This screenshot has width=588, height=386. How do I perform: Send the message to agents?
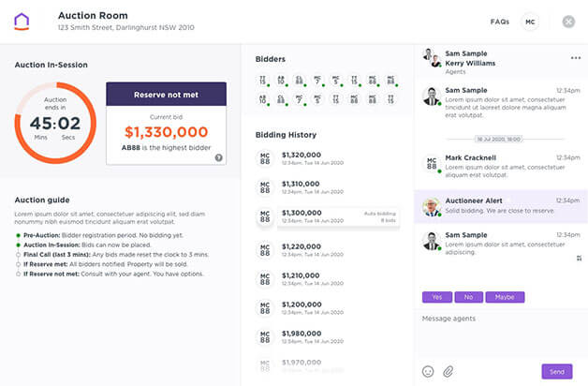[557, 371]
